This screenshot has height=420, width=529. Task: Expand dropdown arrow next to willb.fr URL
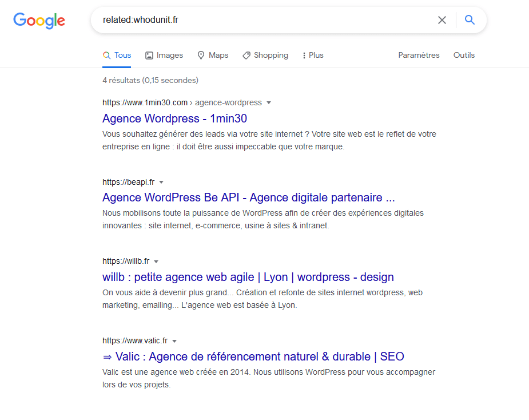[156, 261]
